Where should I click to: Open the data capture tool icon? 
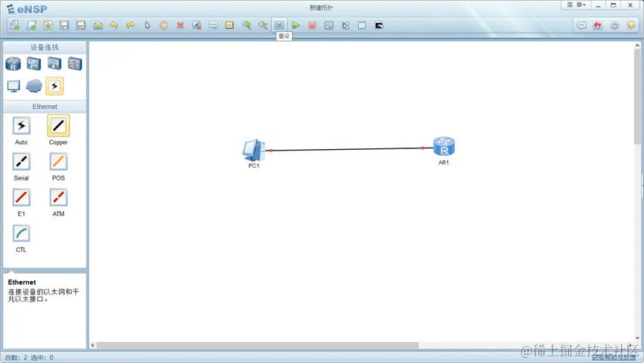click(x=328, y=25)
